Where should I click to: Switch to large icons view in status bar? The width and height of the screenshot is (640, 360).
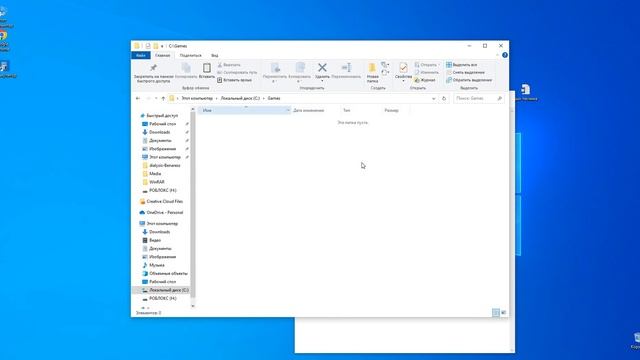(x=504, y=313)
